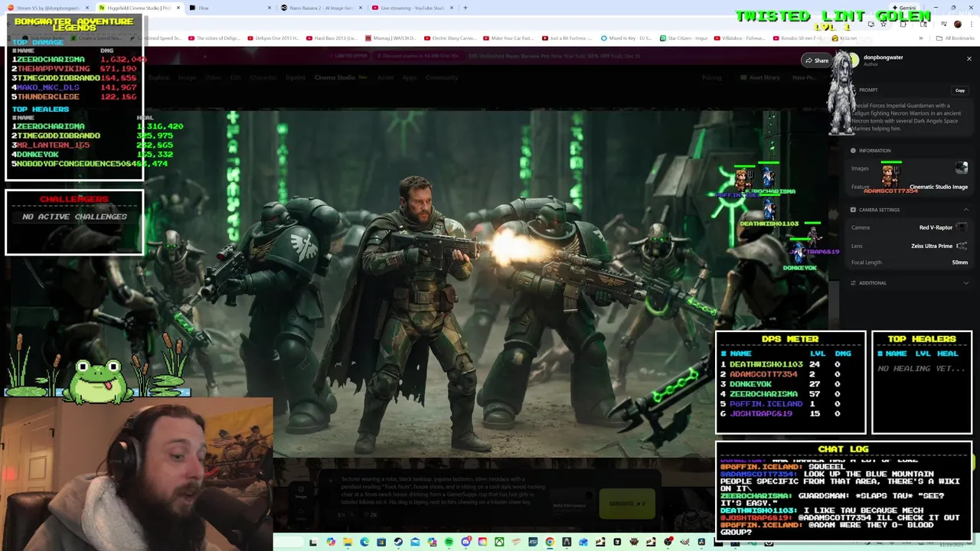Launch Copilot from the taskbar
Image resolution: width=980 pixels, height=551 pixels.
coord(331,543)
